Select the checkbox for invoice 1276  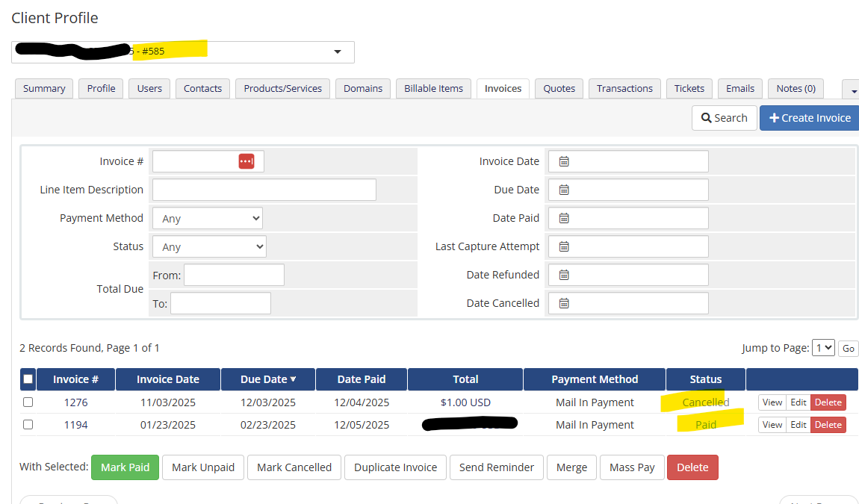point(28,402)
